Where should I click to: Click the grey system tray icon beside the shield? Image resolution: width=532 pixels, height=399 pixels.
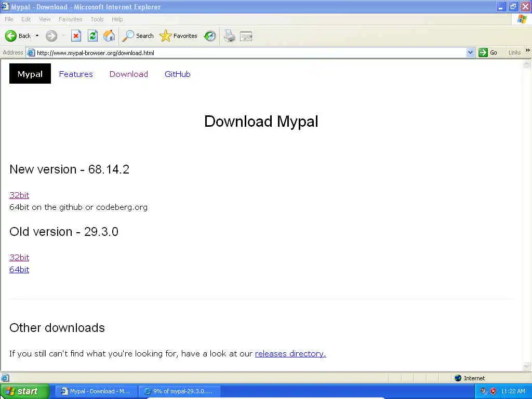484,391
